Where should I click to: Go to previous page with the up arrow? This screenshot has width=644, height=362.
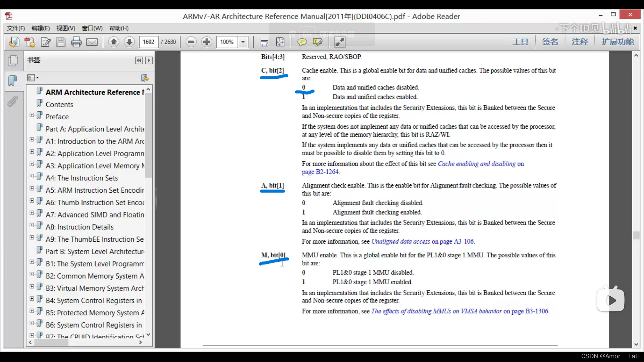(x=114, y=42)
